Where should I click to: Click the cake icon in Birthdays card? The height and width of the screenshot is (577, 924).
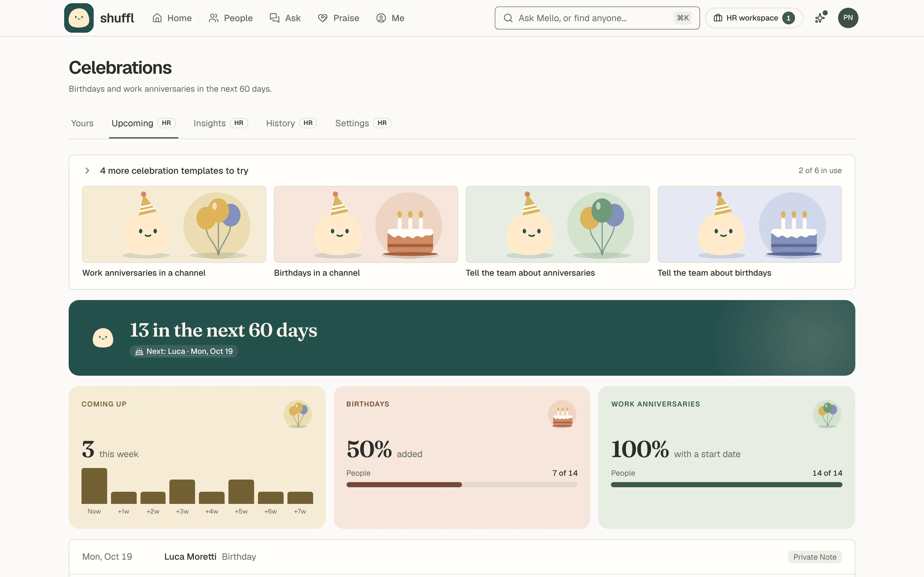(562, 414)
